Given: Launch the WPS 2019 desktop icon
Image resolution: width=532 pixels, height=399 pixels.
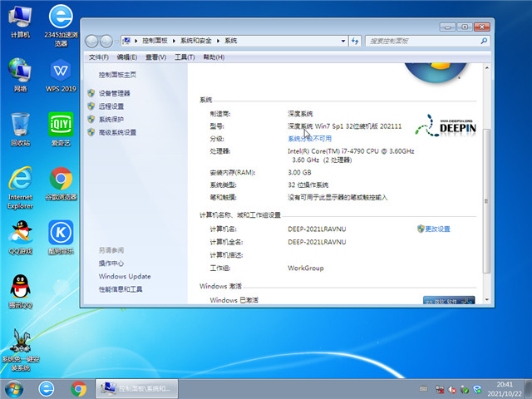Looking at the screenshot, I should point(61,76).
